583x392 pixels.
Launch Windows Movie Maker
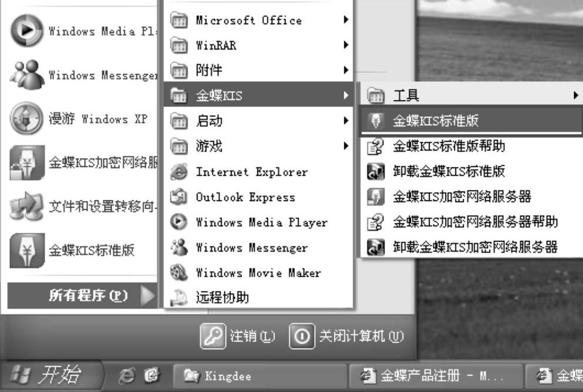tap(259, 273)
